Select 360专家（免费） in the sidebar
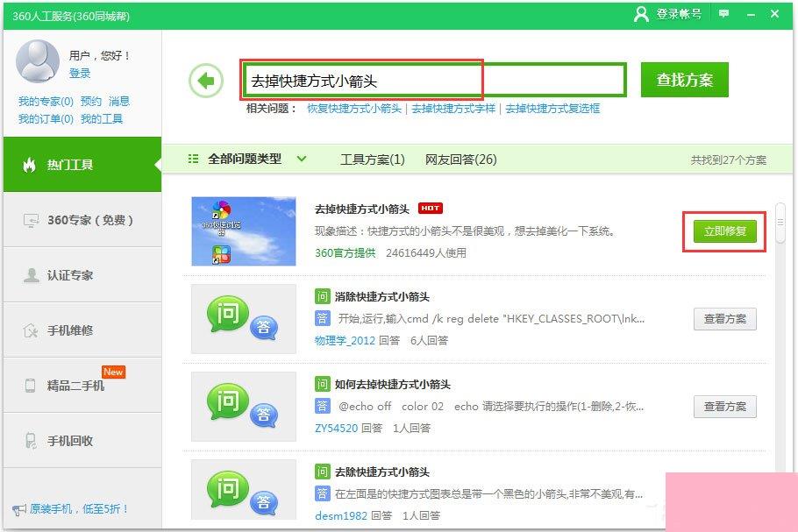Screen dimensions: 798x532 point(82,220)
